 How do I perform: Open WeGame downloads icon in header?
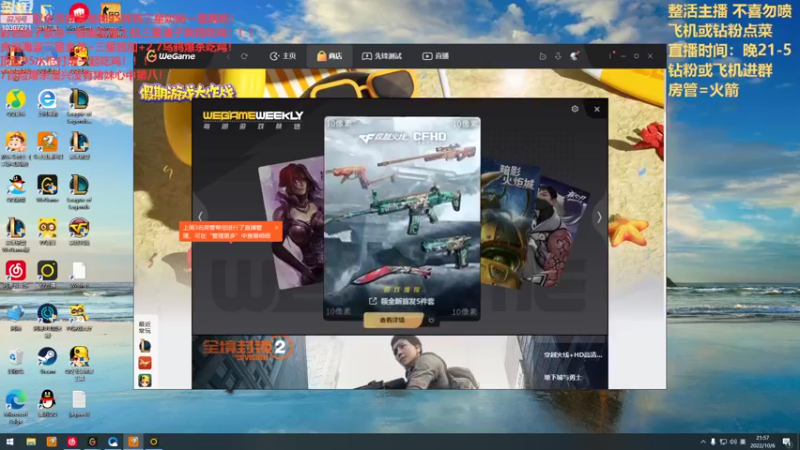[558, 56]
